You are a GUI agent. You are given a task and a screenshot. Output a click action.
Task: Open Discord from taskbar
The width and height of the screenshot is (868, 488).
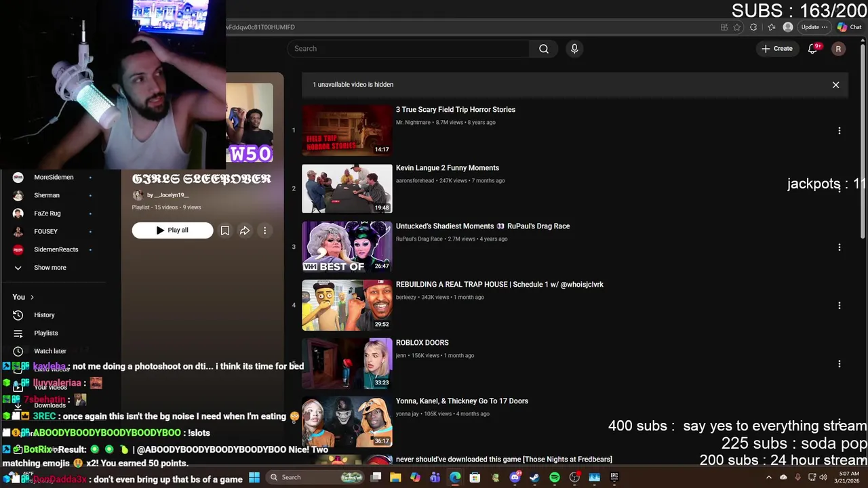pyautogui.click(x=515, y=477)
